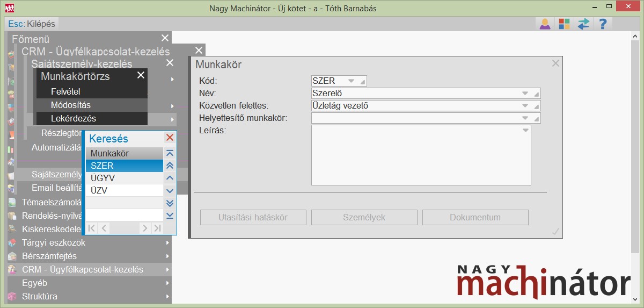Close the Munkakör form panel
Viewport: 644px width, 308px height.
coord(555,63)
